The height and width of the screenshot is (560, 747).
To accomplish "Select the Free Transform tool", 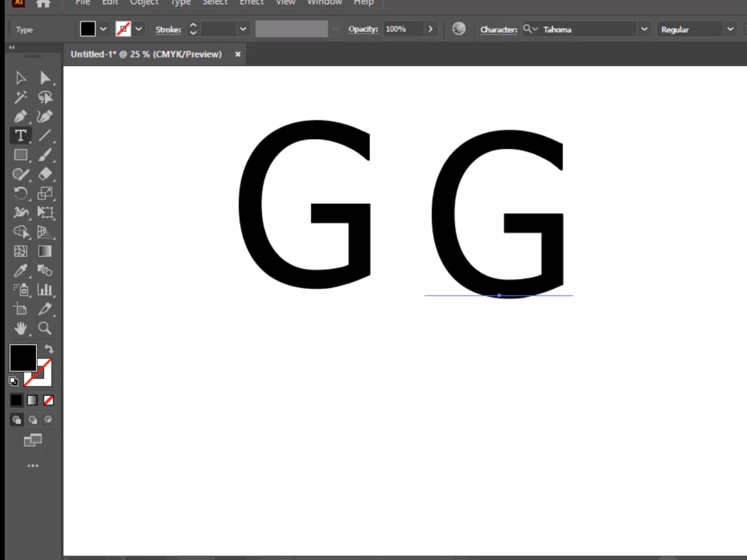I will (x=45, y=213).
